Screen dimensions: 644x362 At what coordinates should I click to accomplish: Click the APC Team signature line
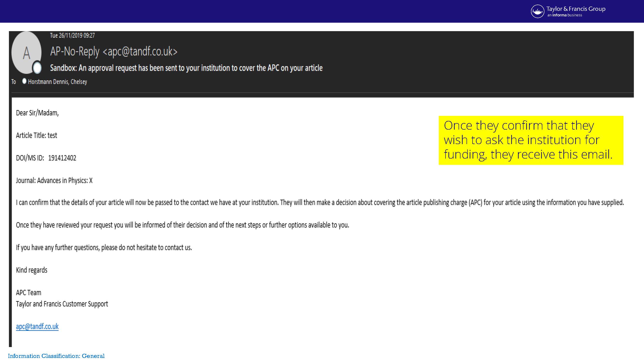[28, 292]
